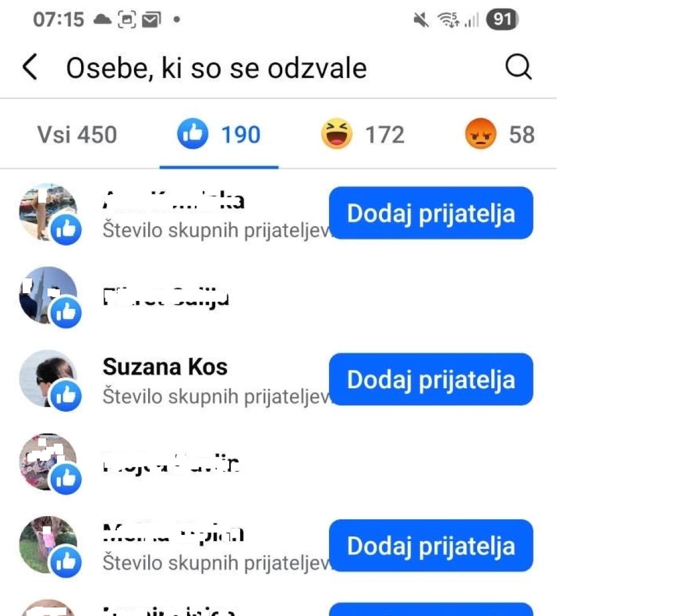Select the laughing emoji reaction icon
The width and height of the screenshot is (676, 616).
[x=336, y=134]
